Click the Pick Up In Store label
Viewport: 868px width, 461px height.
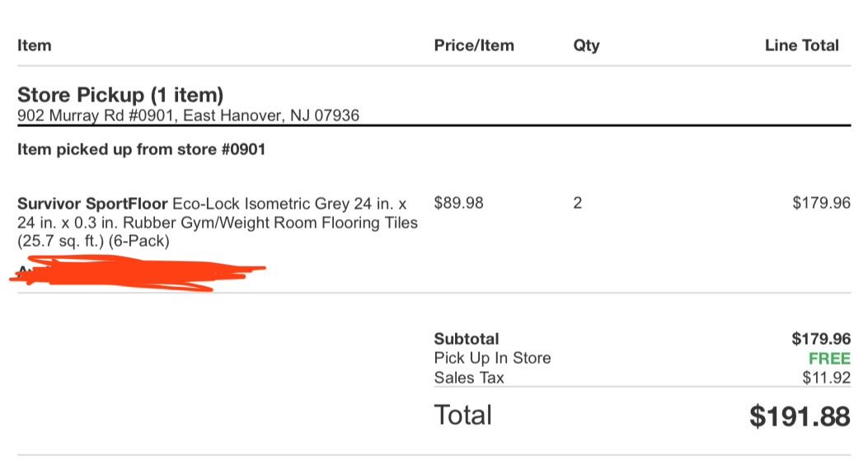pos(492,358)
